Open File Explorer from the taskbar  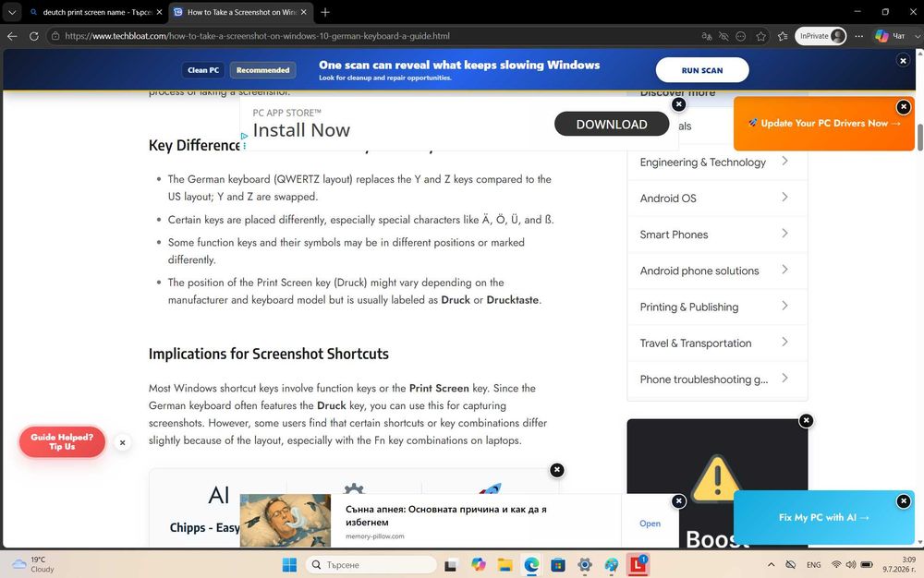tap(505, 565)
